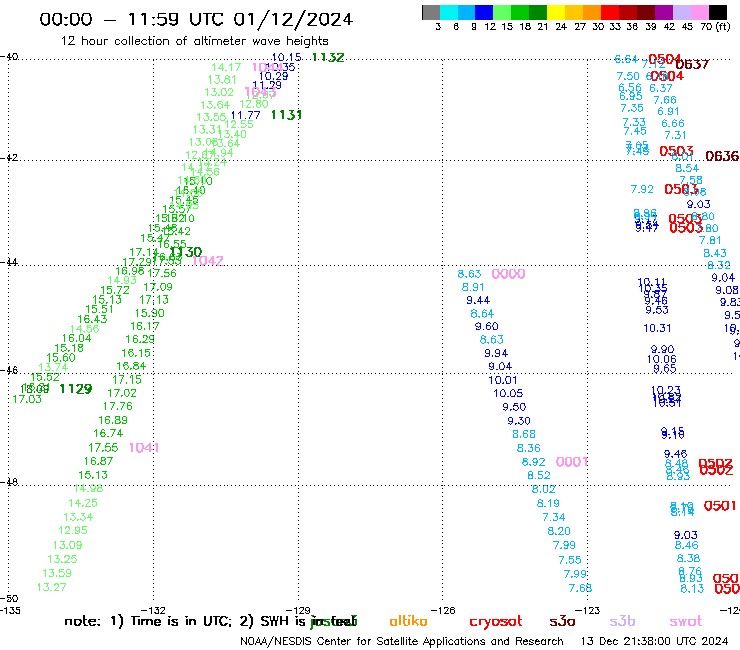The image size is (740, 650).
Task: Click the wave height value "9.44"
Action: [478, 300]
